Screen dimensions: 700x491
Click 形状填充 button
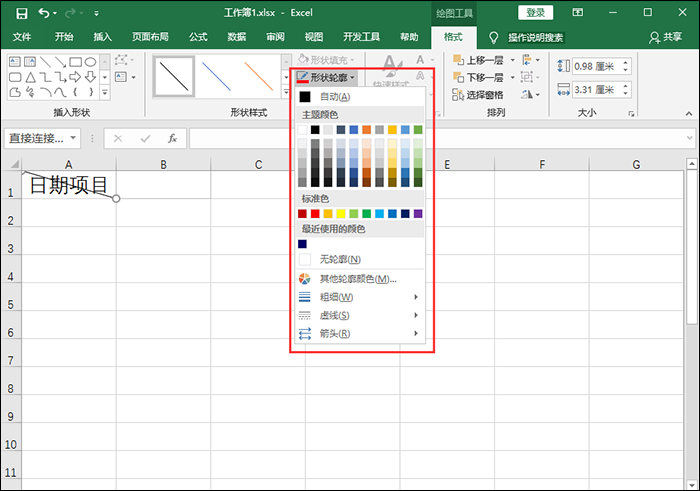coord(326,60)
